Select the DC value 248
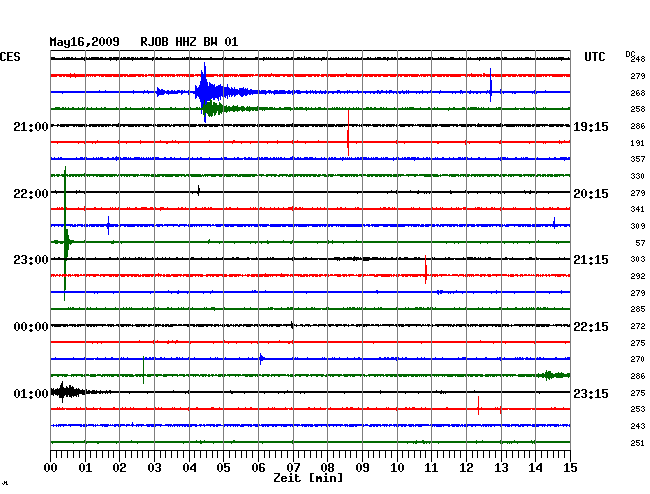 click(x=638, y=59)
